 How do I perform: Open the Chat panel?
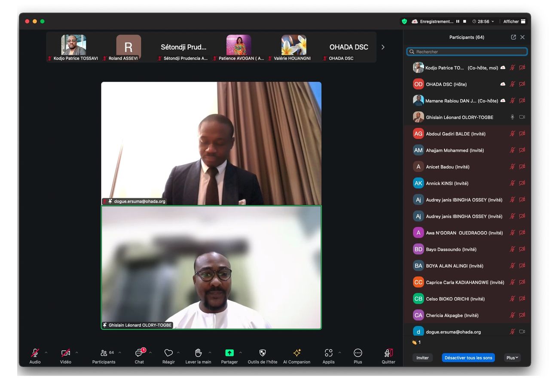pos(139,353)
